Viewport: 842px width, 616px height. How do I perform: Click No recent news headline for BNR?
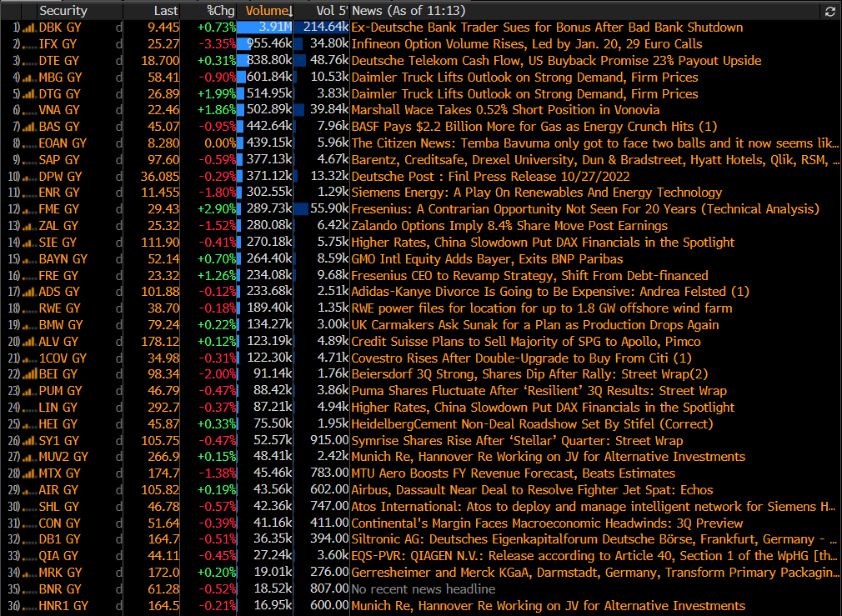[x=424, y=590]
